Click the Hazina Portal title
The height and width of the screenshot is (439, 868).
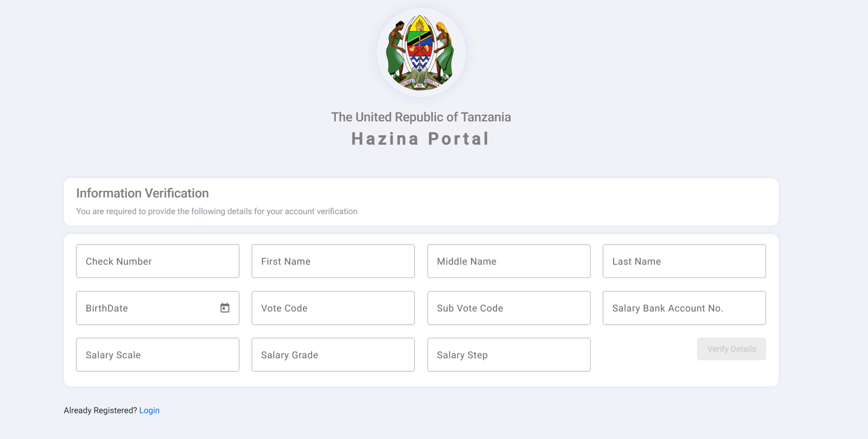click(x=420, y=139)
